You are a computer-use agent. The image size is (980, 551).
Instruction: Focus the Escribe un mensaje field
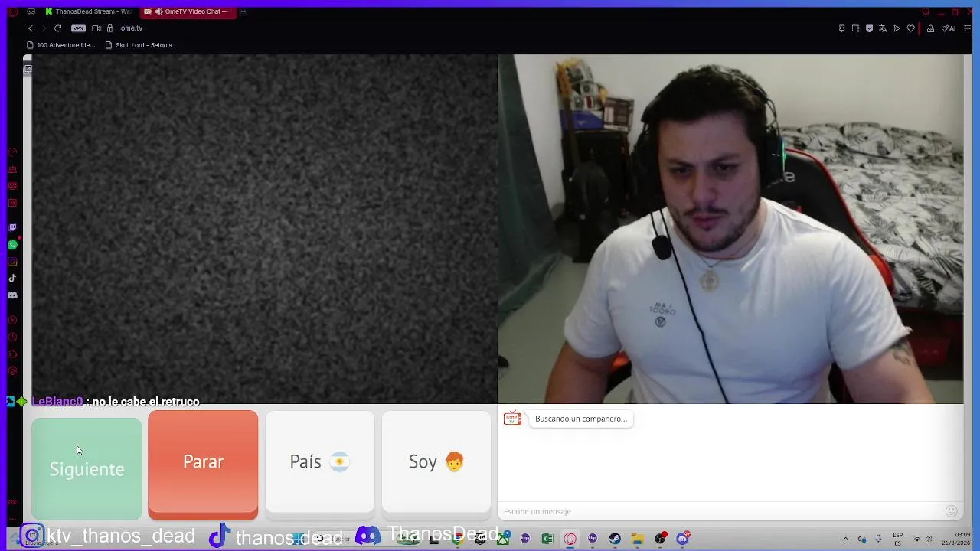(x=720, y=511)
